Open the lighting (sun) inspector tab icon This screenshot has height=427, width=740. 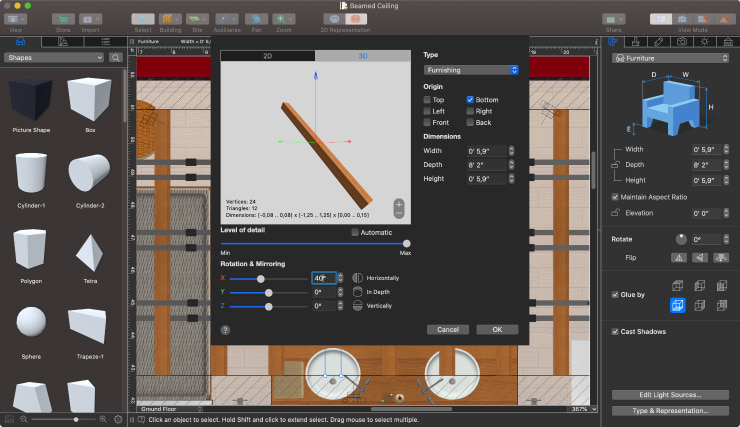click(x=705, y=42)
